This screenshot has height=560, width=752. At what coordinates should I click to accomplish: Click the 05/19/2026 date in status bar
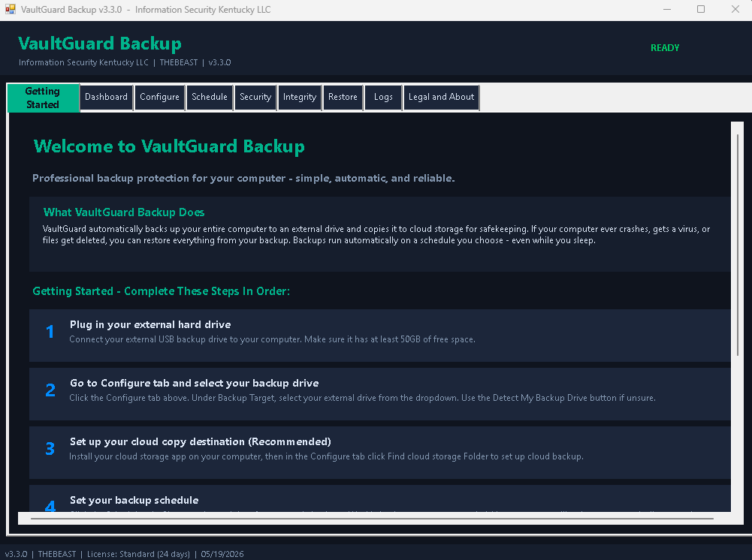click(x=222, y=554)
